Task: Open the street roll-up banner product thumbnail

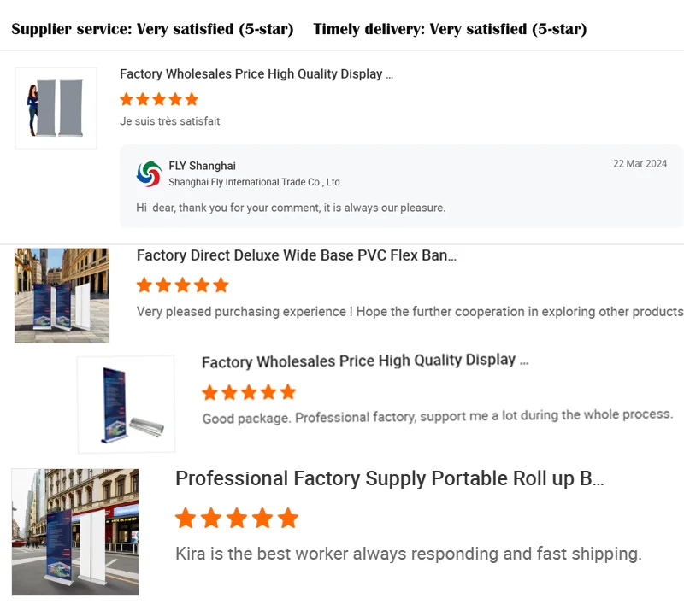Action: tap(75, 531)
